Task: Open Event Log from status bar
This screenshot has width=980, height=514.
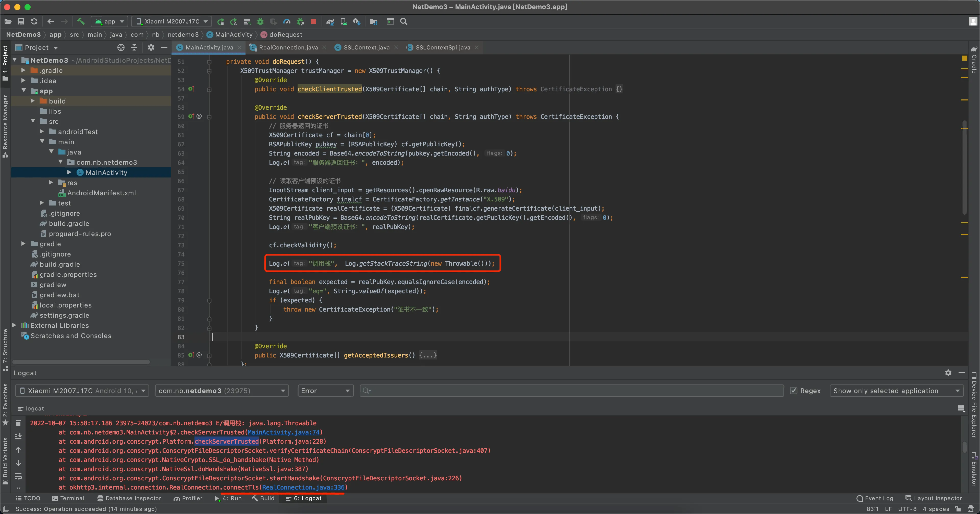Action: click(x=875, y=498)
